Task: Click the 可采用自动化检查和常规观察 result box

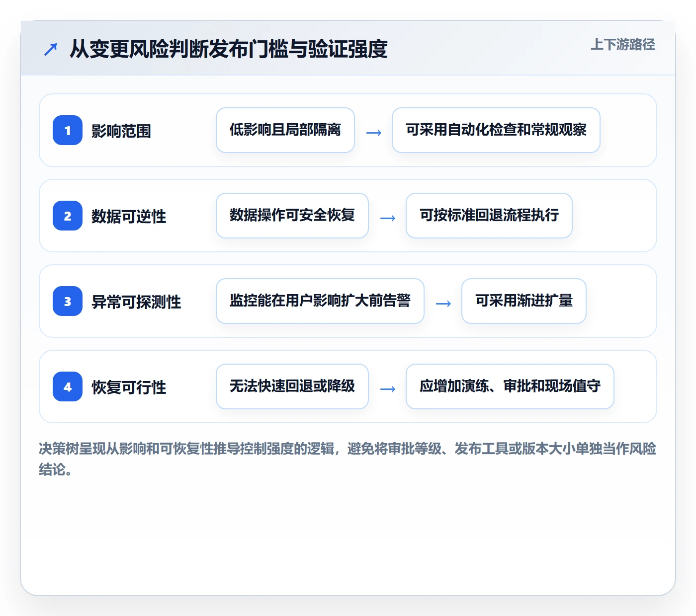Action: [x=496, y=130]
